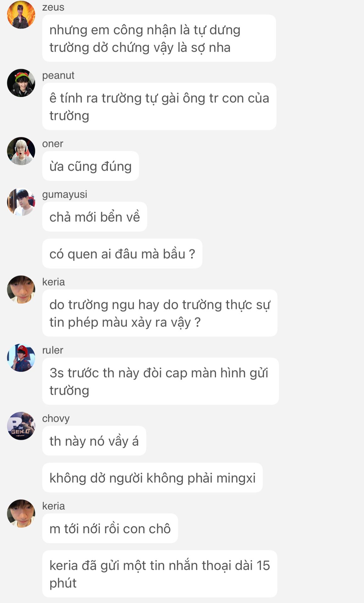Tap ruler's profile picture

point(21,358)
